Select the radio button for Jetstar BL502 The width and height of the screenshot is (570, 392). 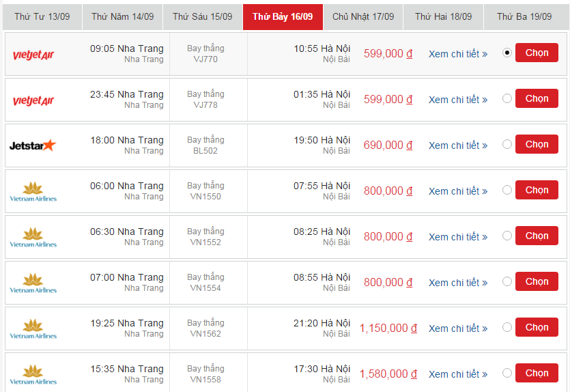(507, 144)
